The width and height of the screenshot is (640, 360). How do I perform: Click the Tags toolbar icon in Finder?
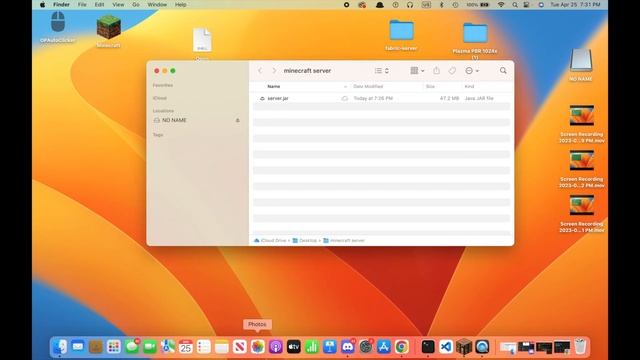pyautogui.click(x=452, y=71)
